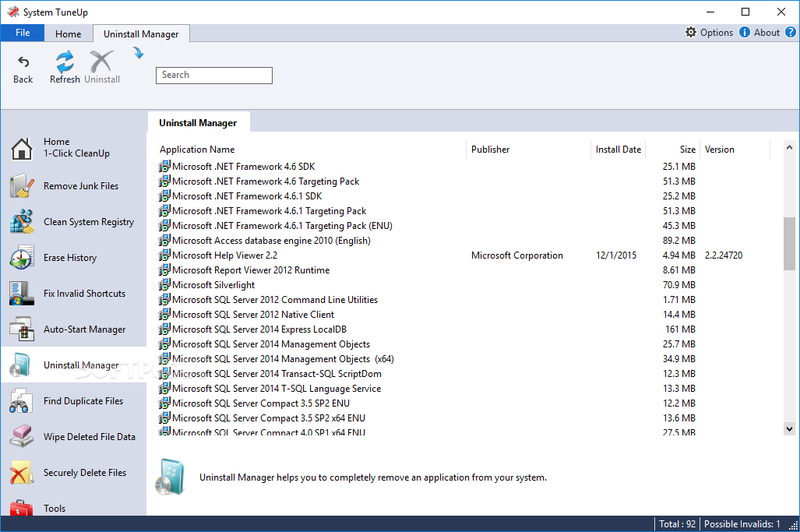This screenshot has width=800, height=532.
Task: Open the File menu
Action: pyautogui.click(x=23, y=33)
